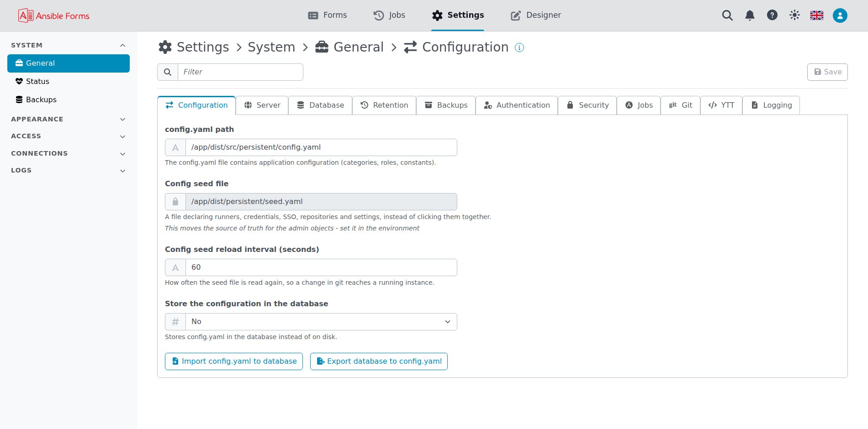Viewport: 868px width, 429px height.
Task: Click the lock icon on Config seed file
Action: coord(175,202)
